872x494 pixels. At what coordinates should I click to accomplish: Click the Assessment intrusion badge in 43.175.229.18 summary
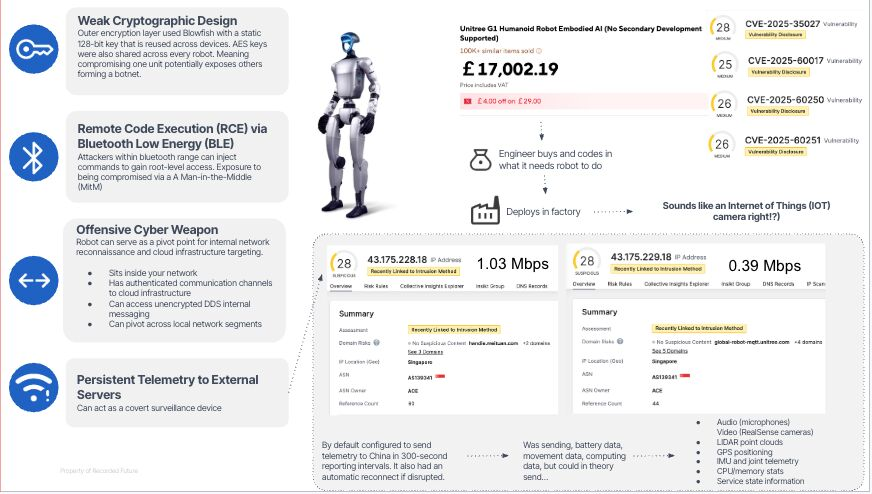(698, 328)
